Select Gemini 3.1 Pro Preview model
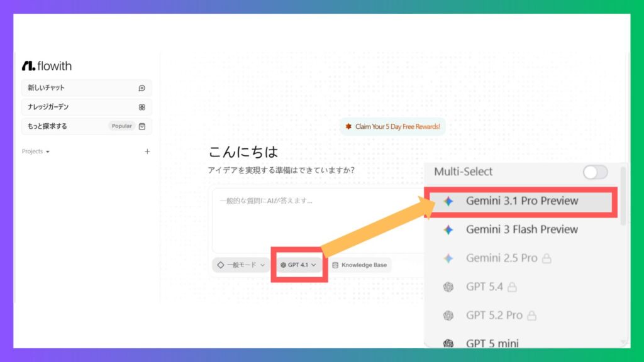 (521, 201)
